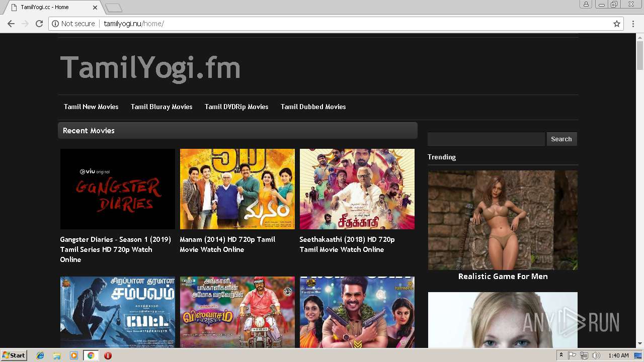Screen dimensions: 644x362
Task: Click the scrollbar down arrow
Action: tap(639, 344)
